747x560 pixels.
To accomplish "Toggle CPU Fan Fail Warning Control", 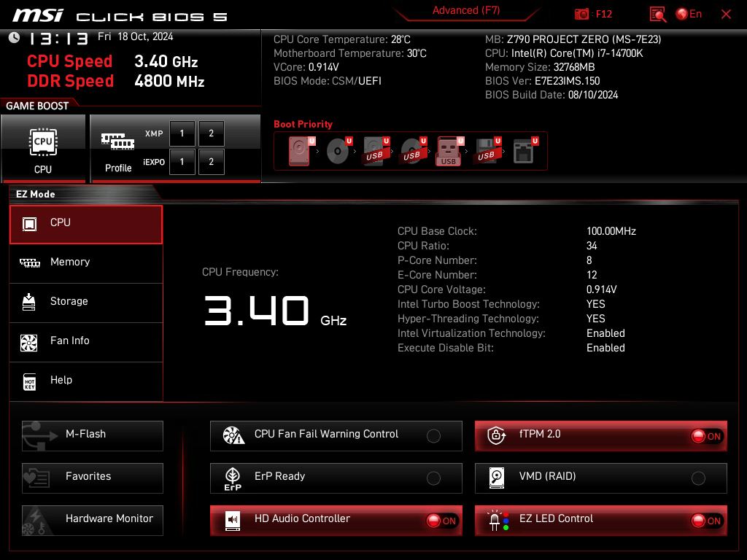I will click(433, 436).
